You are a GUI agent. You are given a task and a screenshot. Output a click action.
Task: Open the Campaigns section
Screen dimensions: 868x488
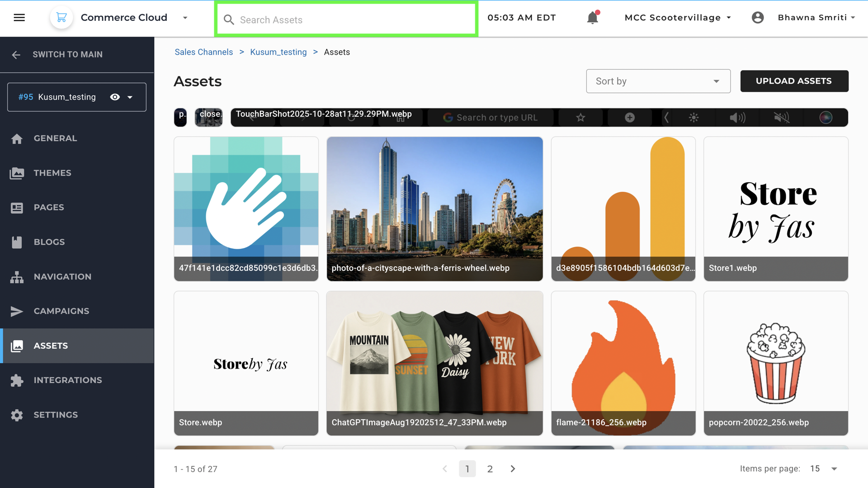(x=77, y=311)
